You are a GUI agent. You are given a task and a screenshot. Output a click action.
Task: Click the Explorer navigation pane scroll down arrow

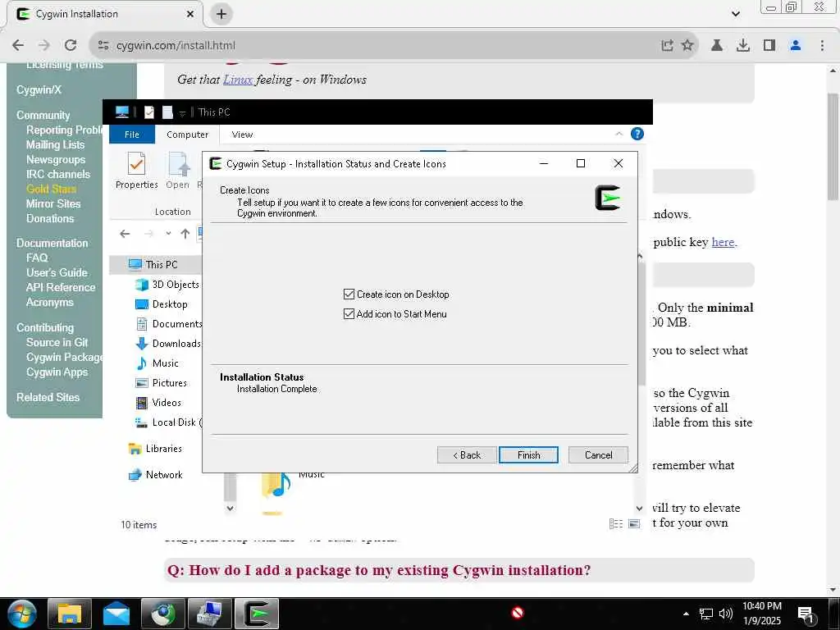click(x=230, y=508)
